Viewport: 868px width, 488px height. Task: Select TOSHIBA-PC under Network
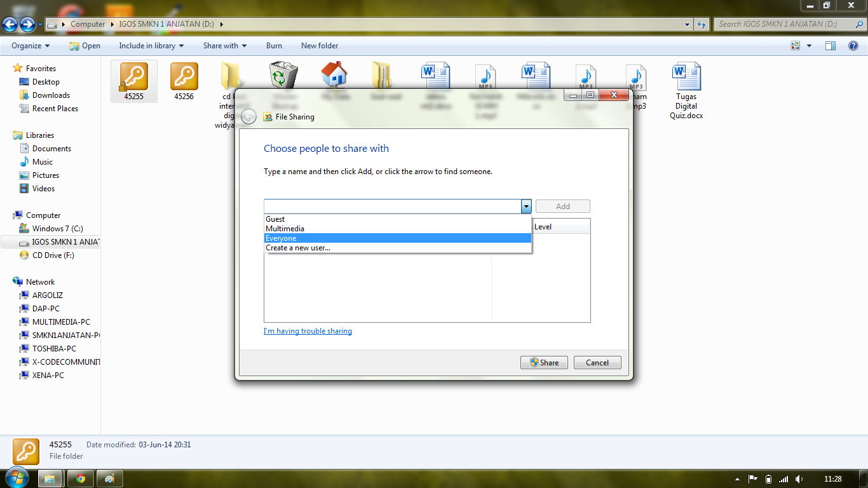[54, 349]
